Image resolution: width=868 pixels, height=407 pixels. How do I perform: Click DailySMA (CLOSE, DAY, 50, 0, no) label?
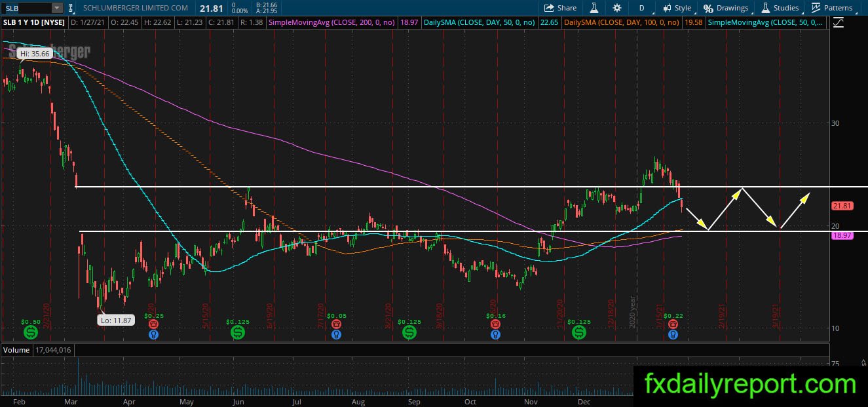click(x=479, y=23)
